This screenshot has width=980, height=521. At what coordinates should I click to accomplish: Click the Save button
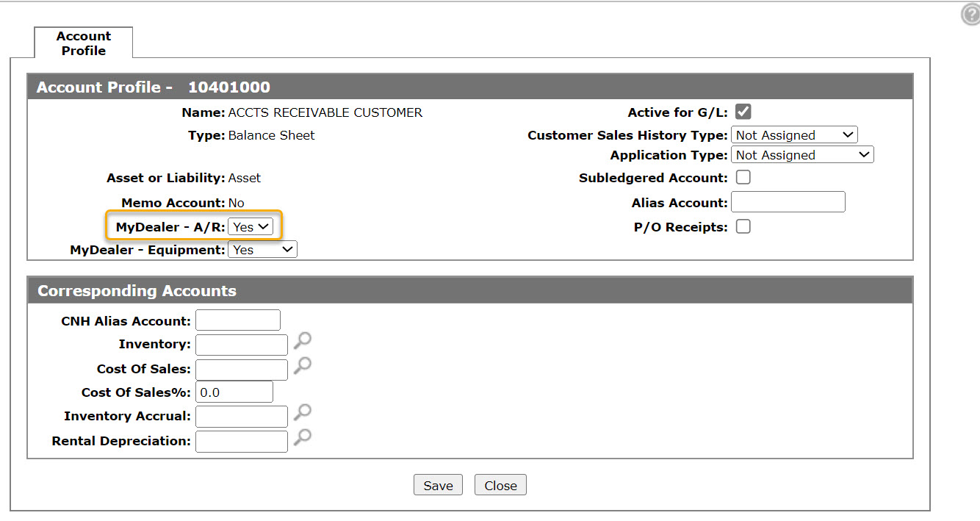click(x=438, y=486)
